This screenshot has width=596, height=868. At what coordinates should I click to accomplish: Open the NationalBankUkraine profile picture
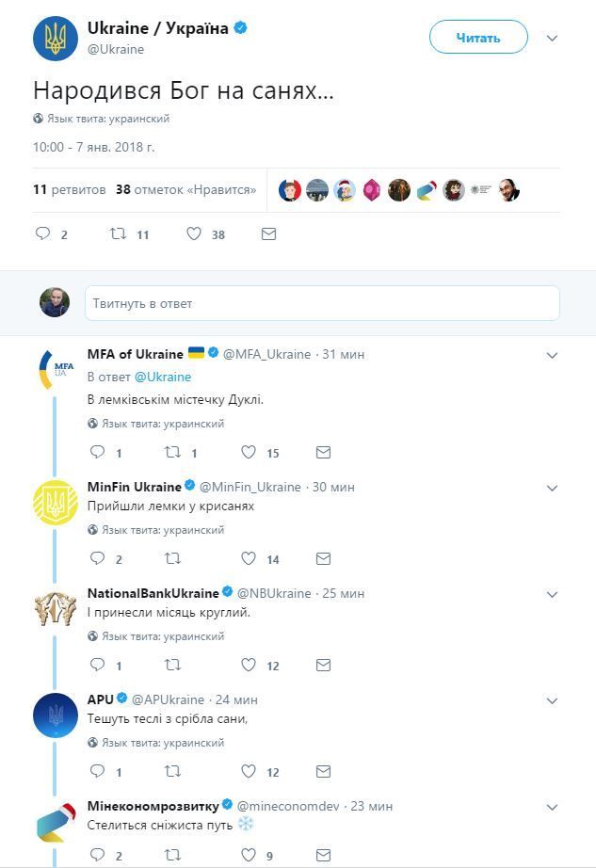[55, 609]
